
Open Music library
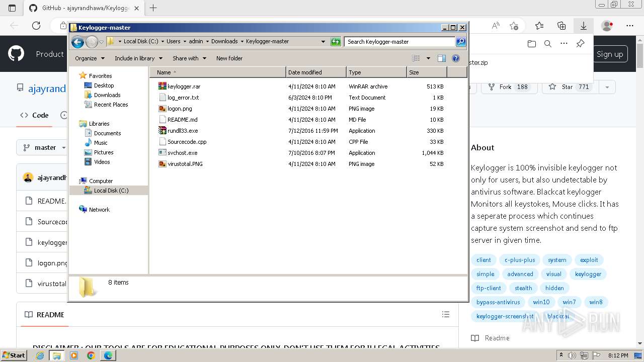(101, 143)
